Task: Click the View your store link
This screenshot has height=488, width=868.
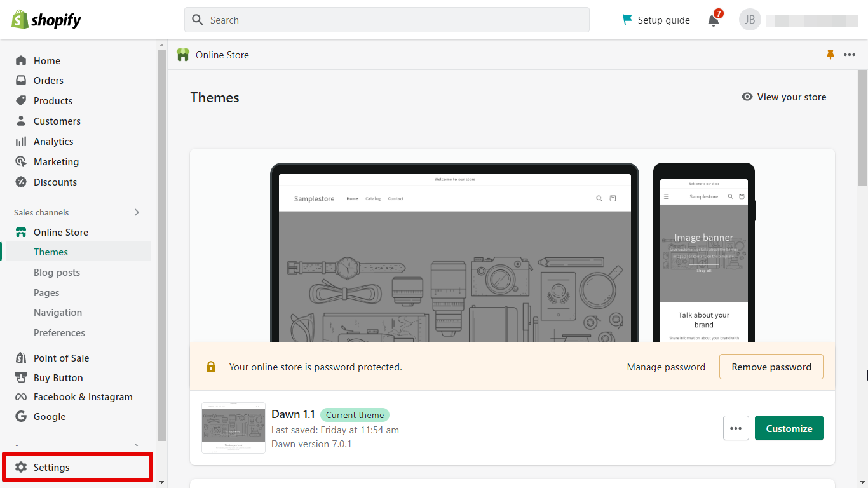Action: [792, 97]
